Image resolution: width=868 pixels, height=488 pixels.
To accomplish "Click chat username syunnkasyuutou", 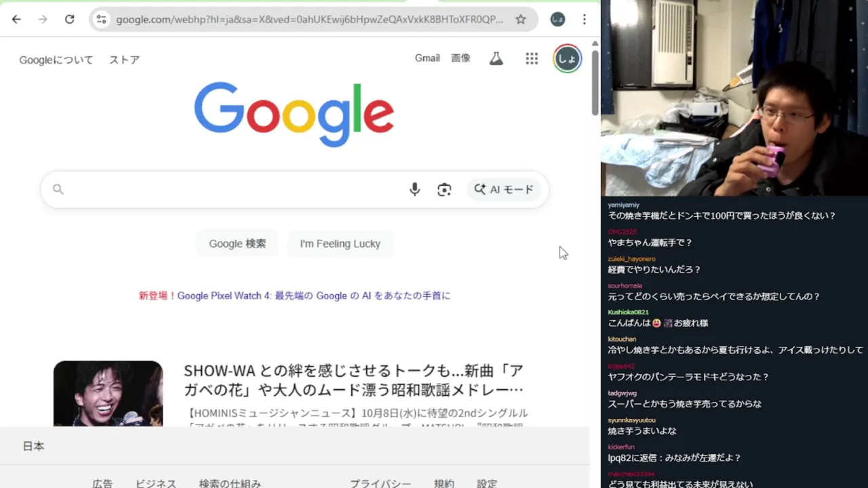I will point(631,420).
